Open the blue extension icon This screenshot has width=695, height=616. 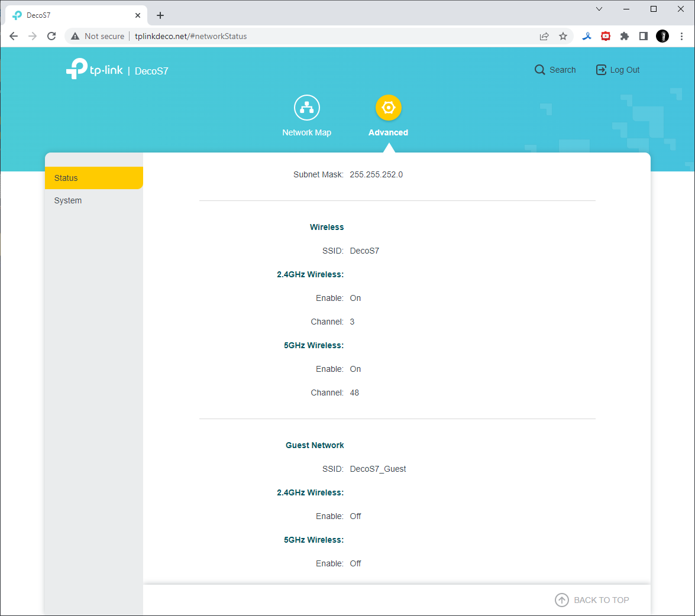(x=587, y=36)
